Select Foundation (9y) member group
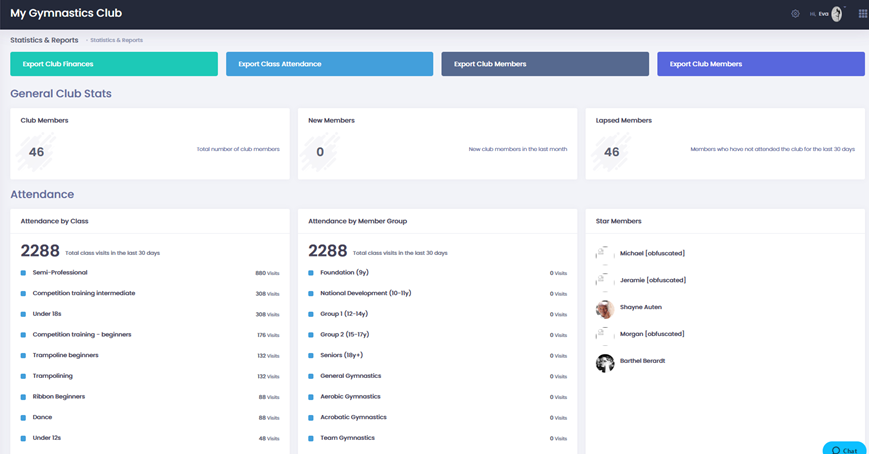This screenshot has height=454, width=869. click(344, 273)
